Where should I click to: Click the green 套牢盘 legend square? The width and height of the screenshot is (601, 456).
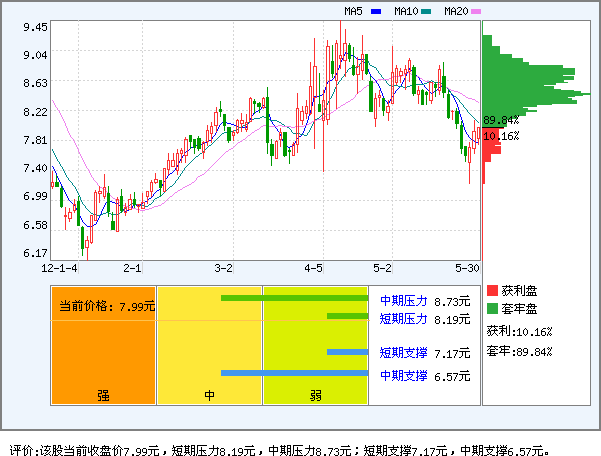coord(492,308)
